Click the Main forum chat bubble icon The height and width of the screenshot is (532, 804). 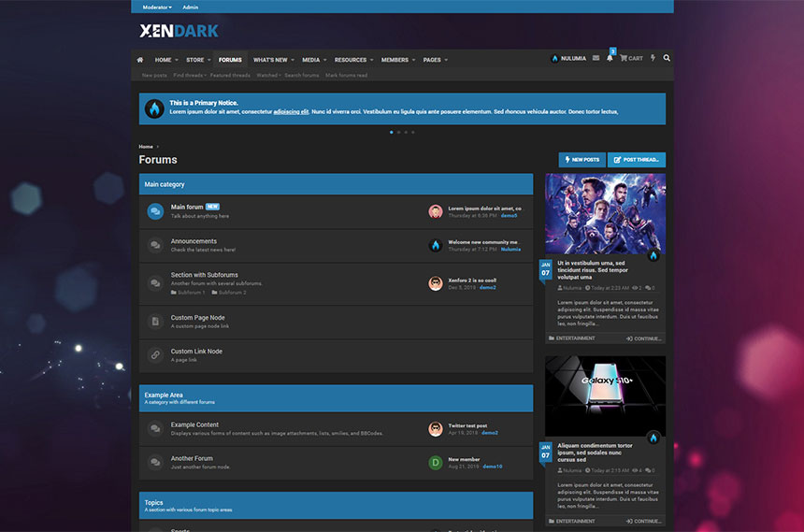[155, 211]
